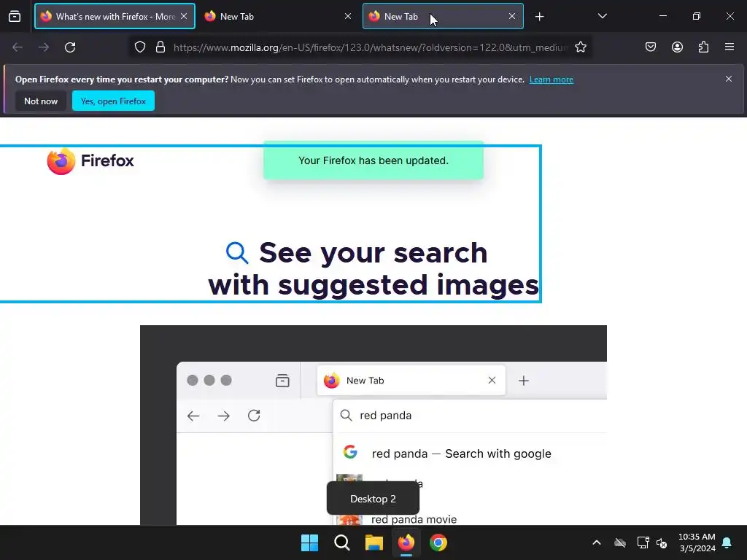Select the middle New Tab tab

pyautogui.click(x=278, y=16)
